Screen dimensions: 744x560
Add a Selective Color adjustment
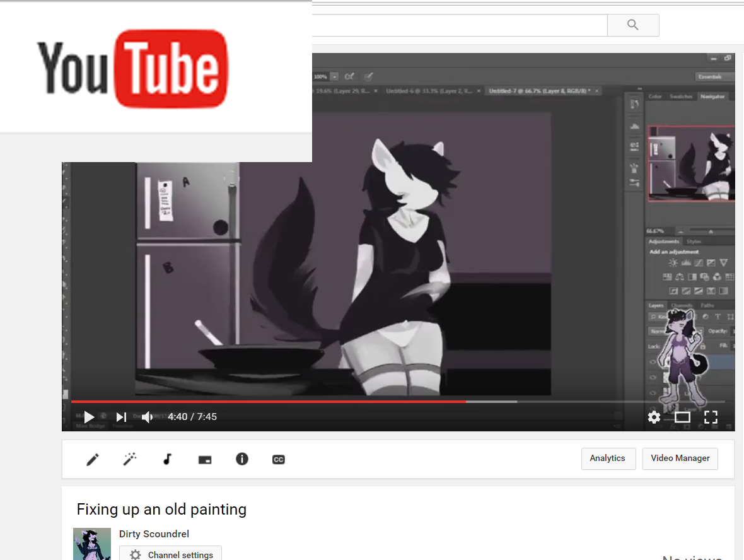(x=711, y=291)
